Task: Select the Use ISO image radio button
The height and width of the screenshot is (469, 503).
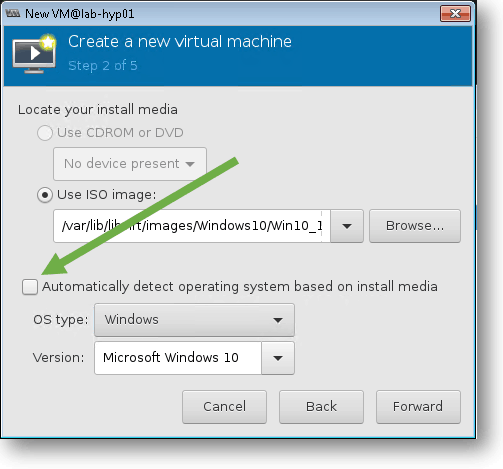Action: click(x=45, y=195)
